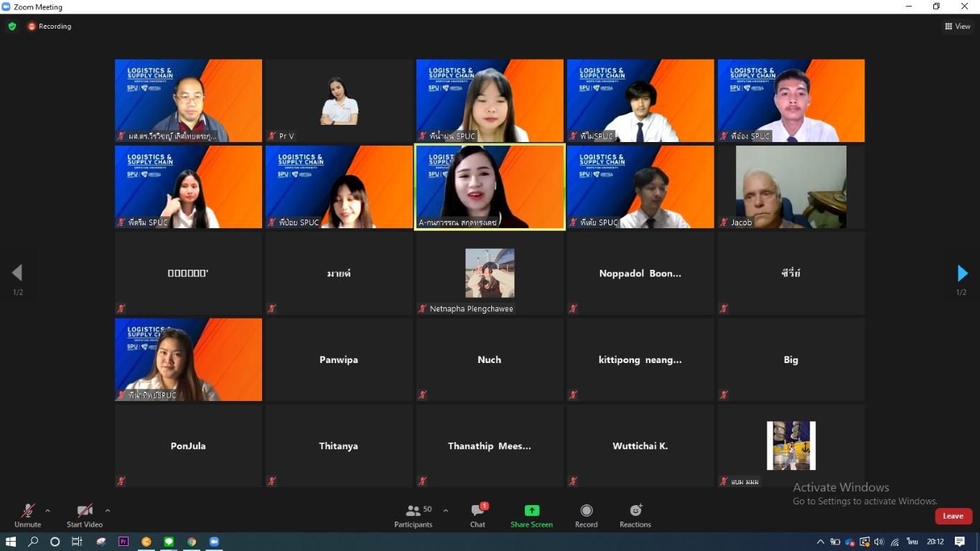Click the green encryption shield icon

click(12, 27)
